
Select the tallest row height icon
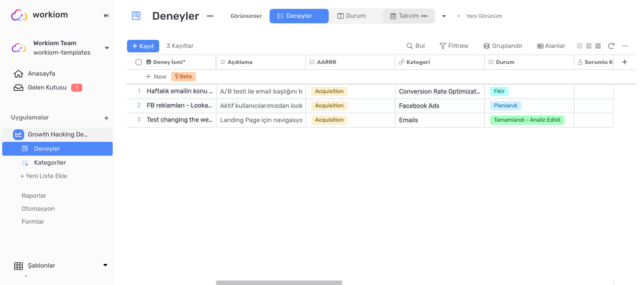click(x=598, y=46)
